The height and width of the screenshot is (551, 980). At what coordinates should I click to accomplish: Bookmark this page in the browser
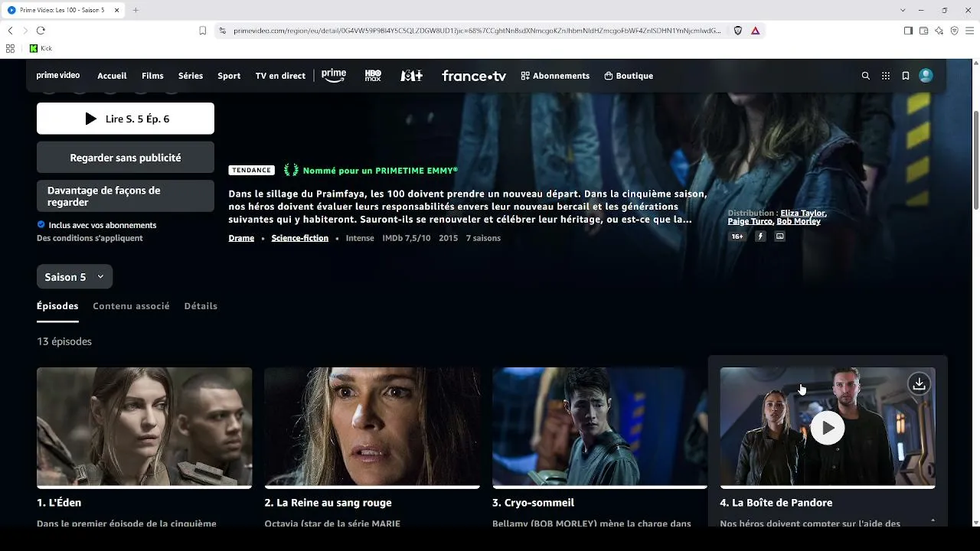tap(202, 31)
